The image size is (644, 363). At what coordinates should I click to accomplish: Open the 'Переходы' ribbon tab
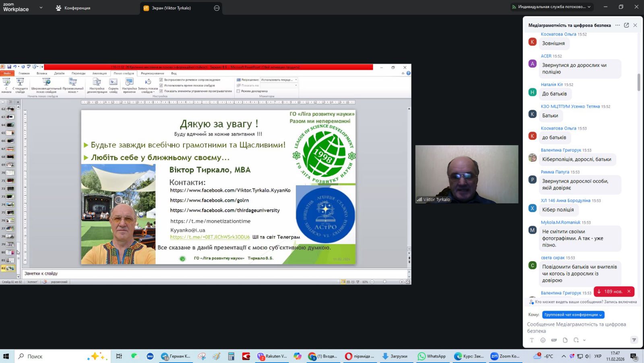click(78, 73)
